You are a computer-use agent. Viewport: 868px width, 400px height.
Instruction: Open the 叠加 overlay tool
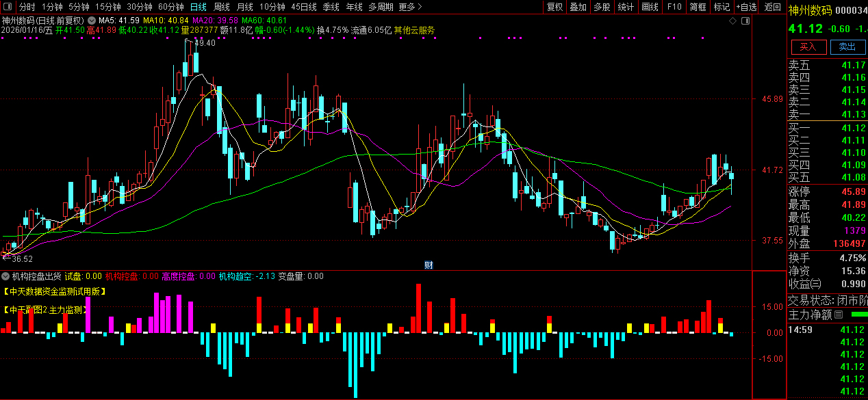coord(578,7)
